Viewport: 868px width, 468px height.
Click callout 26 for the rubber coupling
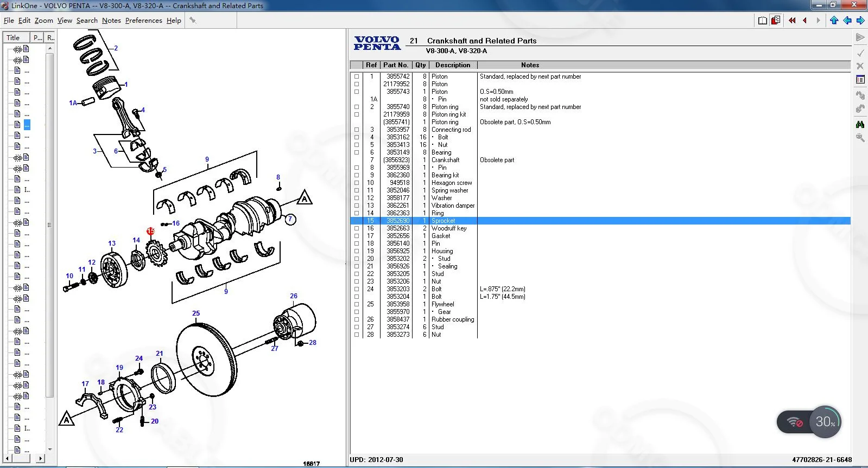point(294,296)
